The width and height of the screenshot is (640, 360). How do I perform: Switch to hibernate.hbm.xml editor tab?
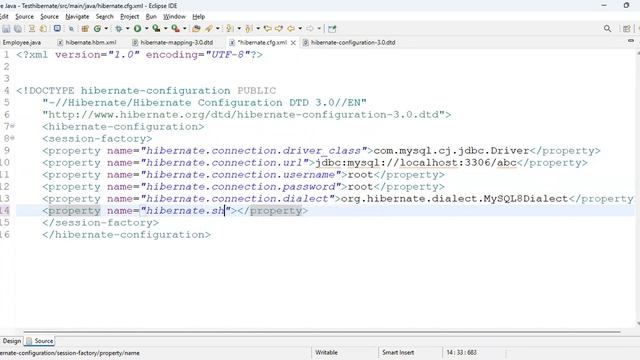coord(87,42)
